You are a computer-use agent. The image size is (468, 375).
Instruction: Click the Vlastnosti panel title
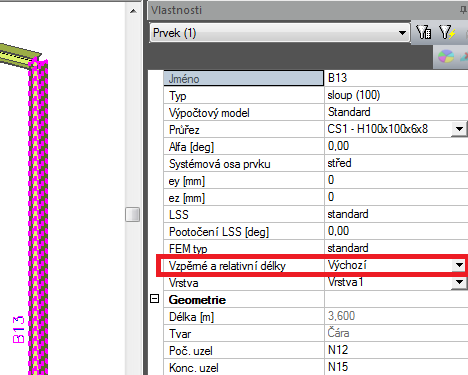(x=176, y=10)
